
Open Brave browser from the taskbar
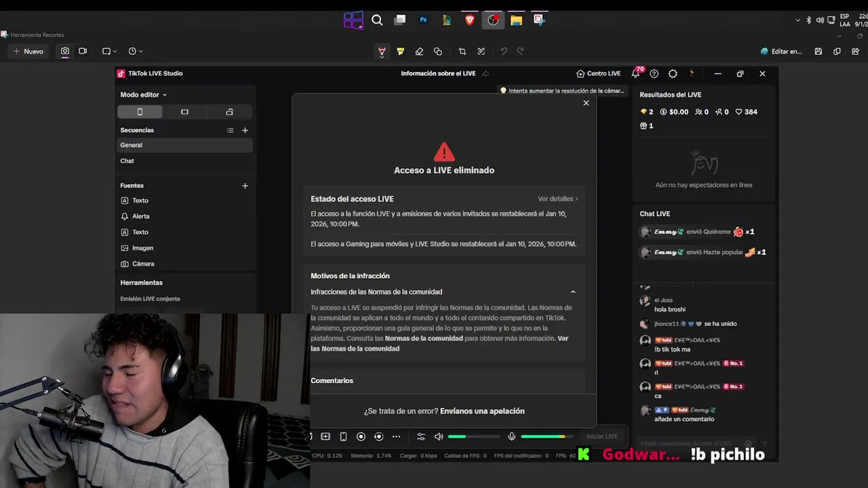(470, 20)
